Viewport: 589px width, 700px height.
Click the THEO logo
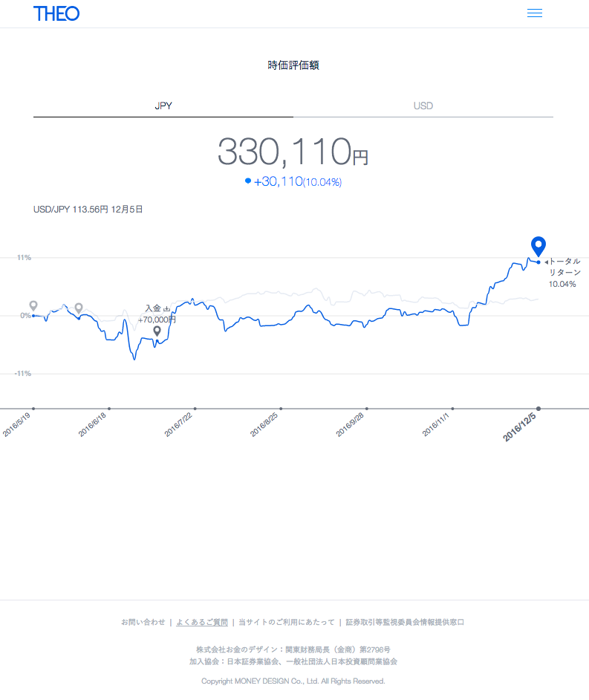tap(56, 13)
